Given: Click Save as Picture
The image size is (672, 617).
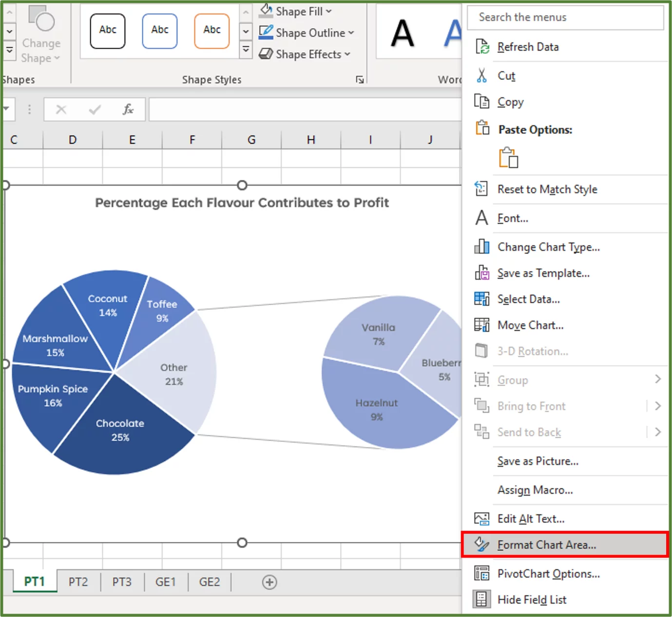Looking at the screenshot, I should click(538, 461).
